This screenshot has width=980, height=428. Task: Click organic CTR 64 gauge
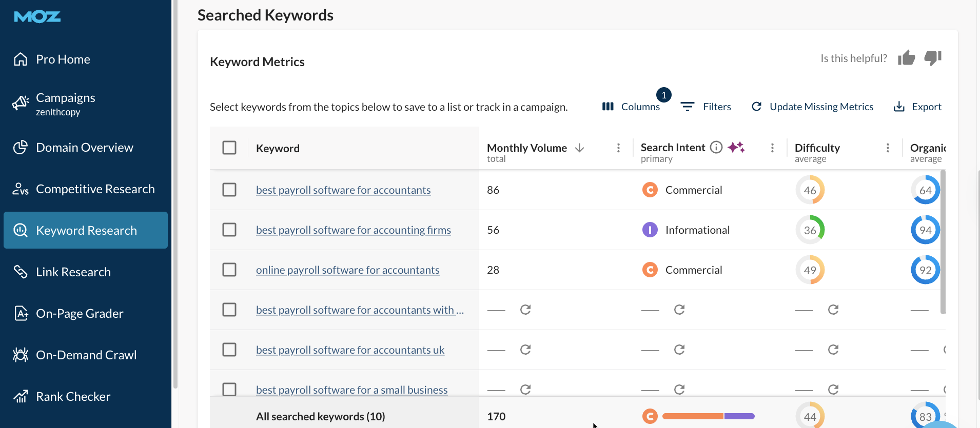[926, 190]
